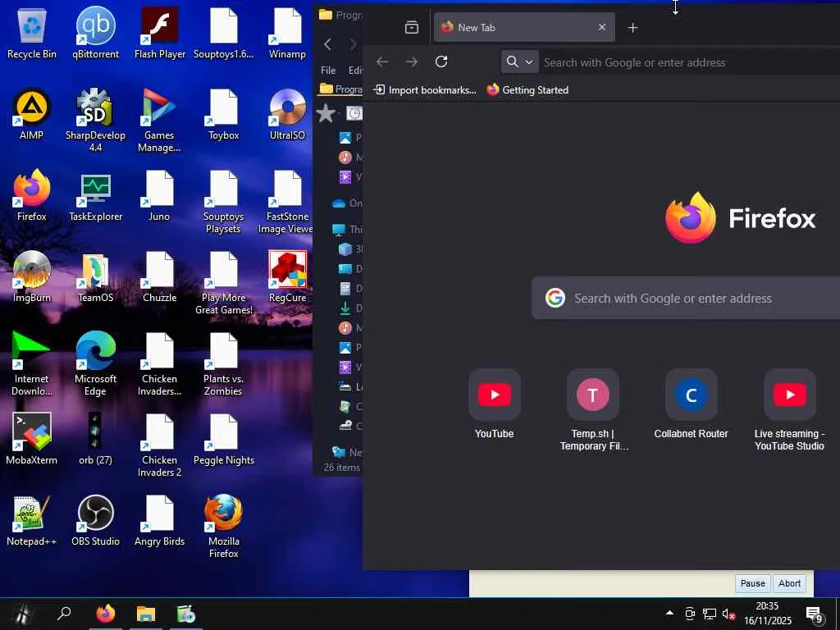Select the Notepad++ desktop shortcut
This screenshot has width=840, height=630.
point(32,520)
